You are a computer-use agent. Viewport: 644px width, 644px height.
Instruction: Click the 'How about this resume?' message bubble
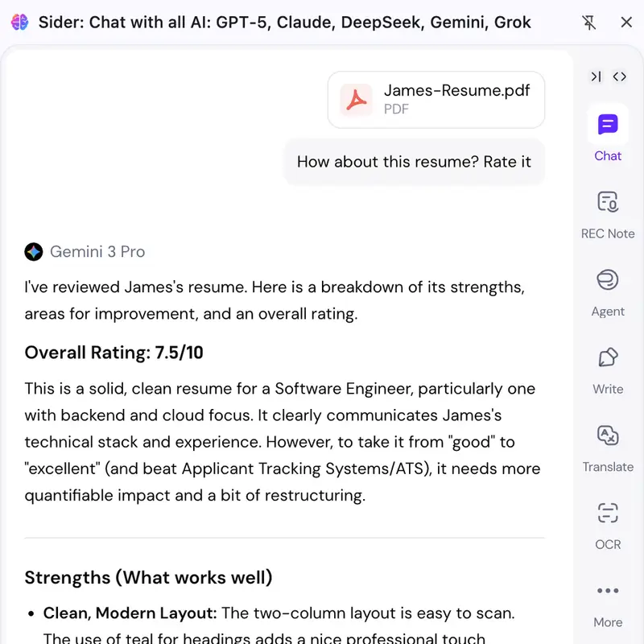click(414, 162)
